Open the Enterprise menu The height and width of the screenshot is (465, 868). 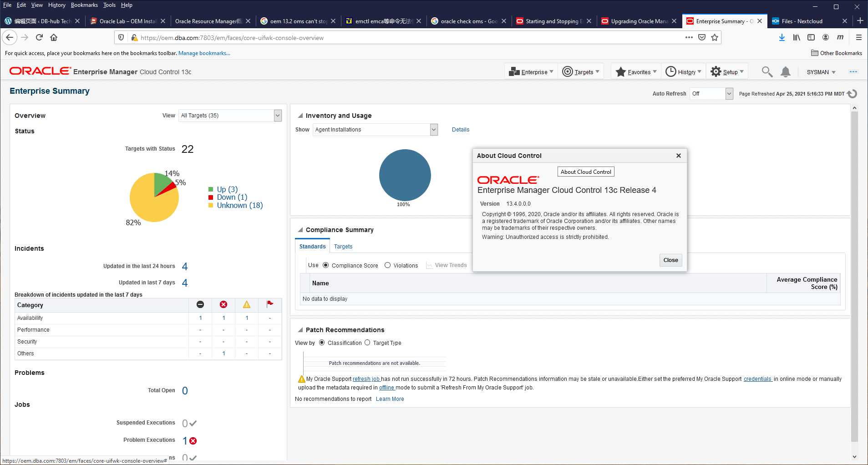[x=531, y=72]
